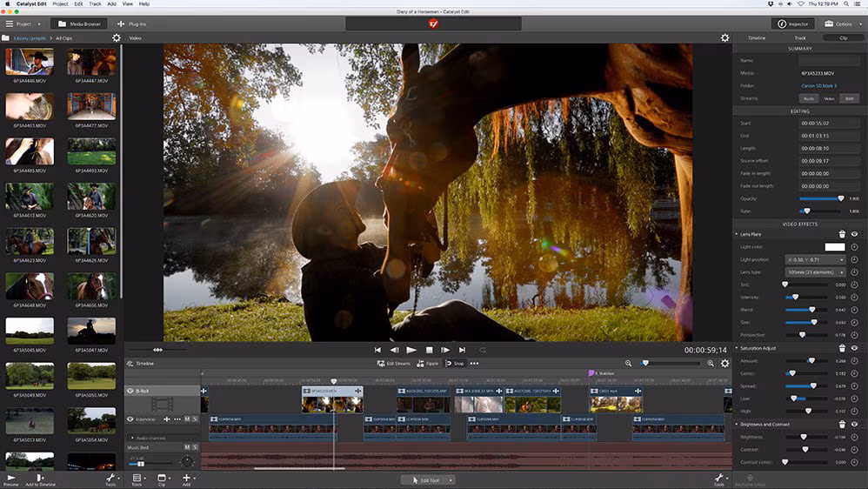Click the Edit Streams icon in the timeline toolbar
868x489 pixels.
pos(380,363)
